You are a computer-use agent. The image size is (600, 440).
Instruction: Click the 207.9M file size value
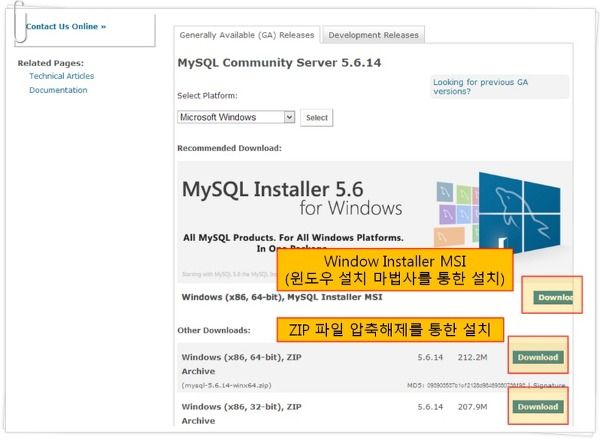473,407
